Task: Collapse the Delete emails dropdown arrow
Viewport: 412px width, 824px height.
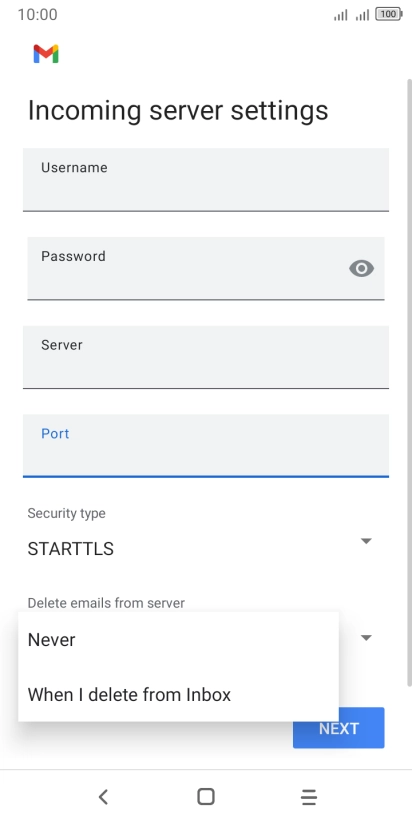Action: point(366,637)
